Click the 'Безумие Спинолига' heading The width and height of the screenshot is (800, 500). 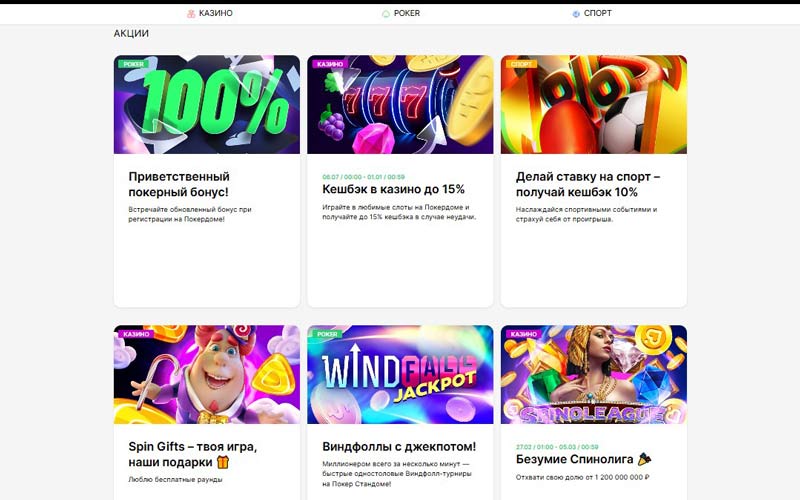574,459
